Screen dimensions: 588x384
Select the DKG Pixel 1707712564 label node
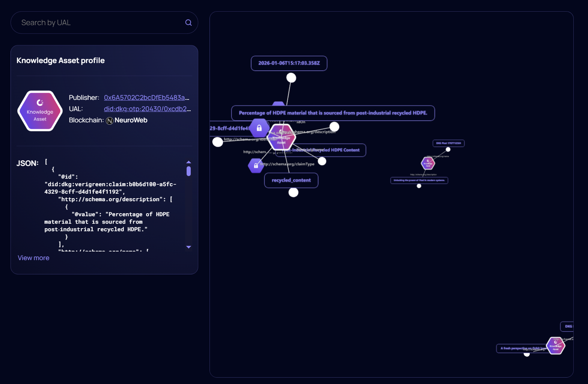[448, 143]
